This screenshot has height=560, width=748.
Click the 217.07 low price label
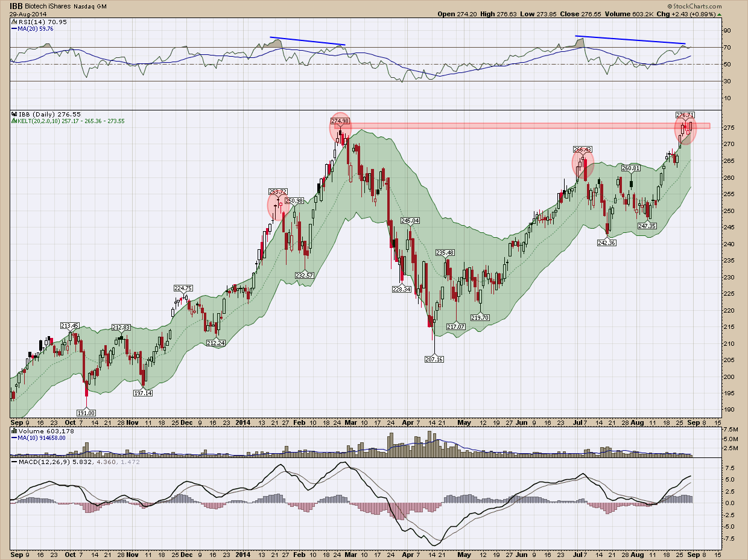[456, 326]
